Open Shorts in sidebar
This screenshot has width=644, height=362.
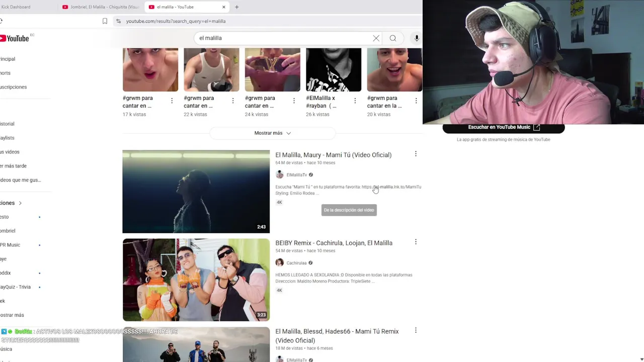[x=5, y=73]
